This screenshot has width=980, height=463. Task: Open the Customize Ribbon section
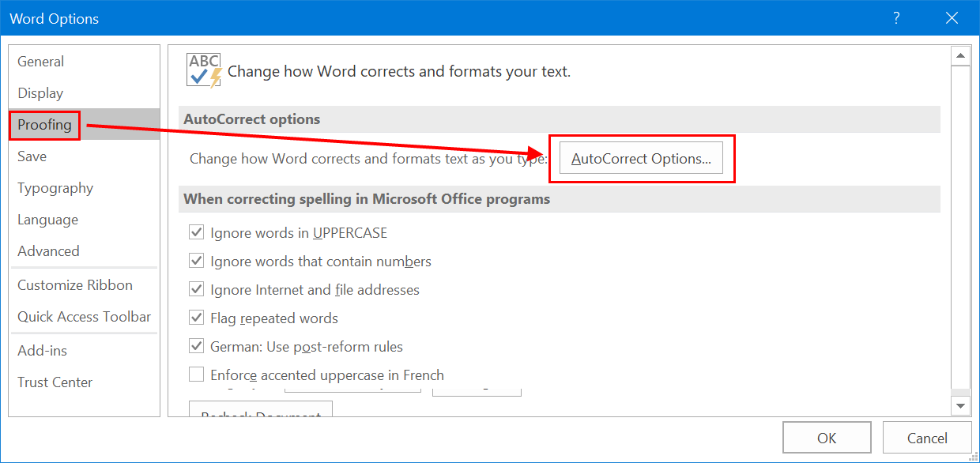[x=75, y=285]
